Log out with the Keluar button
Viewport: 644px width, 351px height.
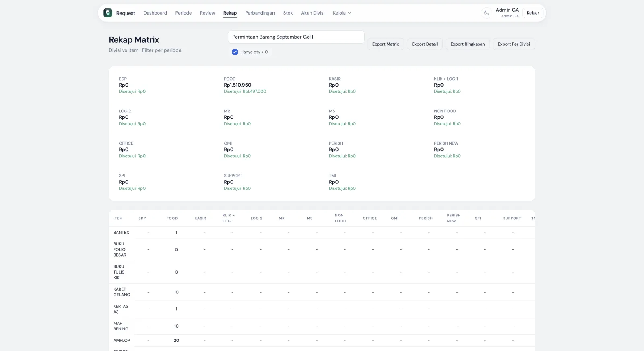pos(533,13)
